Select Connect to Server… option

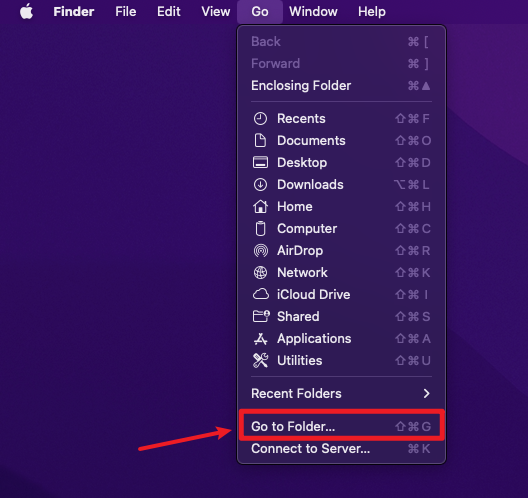(341, 449)
